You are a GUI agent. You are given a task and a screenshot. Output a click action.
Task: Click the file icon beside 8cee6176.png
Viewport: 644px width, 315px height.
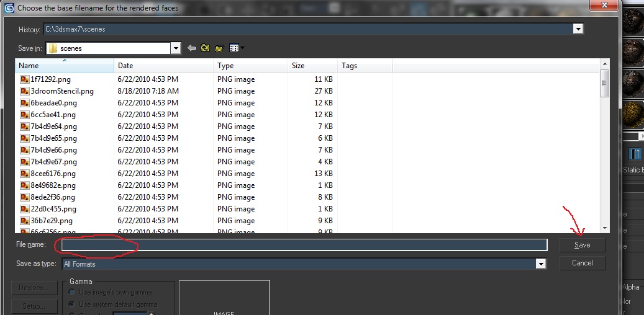click(x=25, y=174)
